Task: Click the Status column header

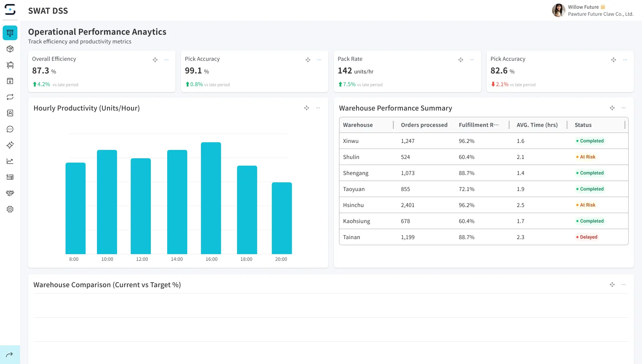Action: 583,125
